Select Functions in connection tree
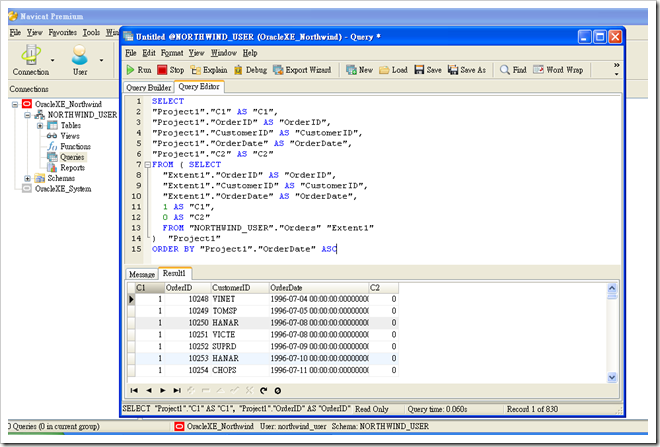Image resolution: width=660 pixels, height=447 pixels. pos(75,146)
